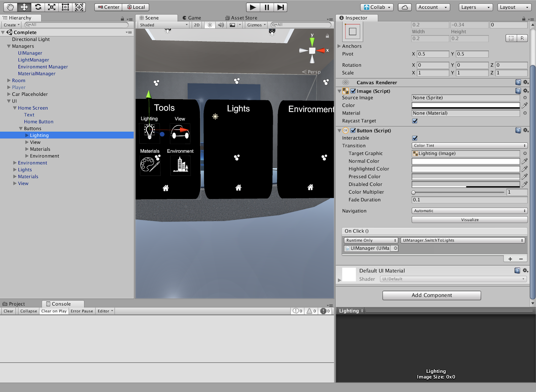The width and height of the screenshot is (536, 392).
Task: Select the Rect Transform tool
Action: pos(65,7)
